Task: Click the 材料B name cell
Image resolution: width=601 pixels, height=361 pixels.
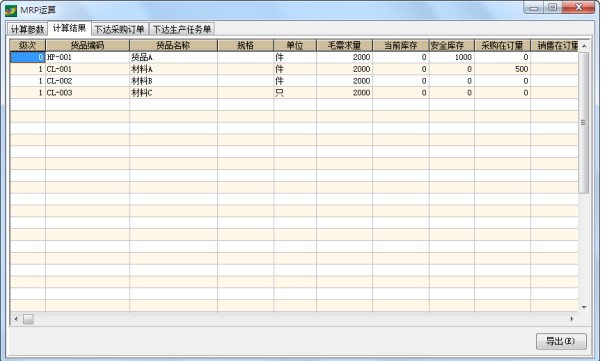Action: [x=173, y=81]
